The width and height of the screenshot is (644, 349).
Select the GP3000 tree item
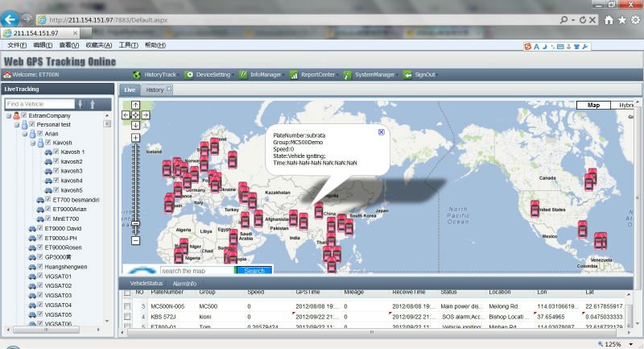coord(58,257)
